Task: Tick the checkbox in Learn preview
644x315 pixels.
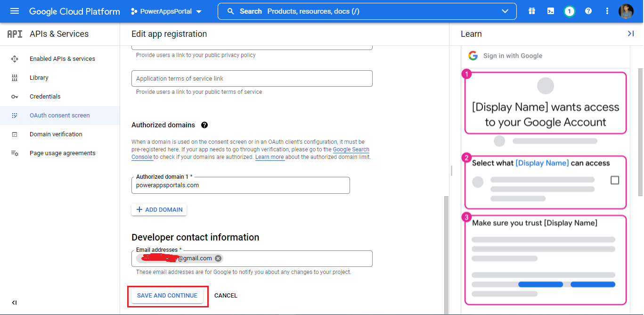Action: [x=614, y=180]
